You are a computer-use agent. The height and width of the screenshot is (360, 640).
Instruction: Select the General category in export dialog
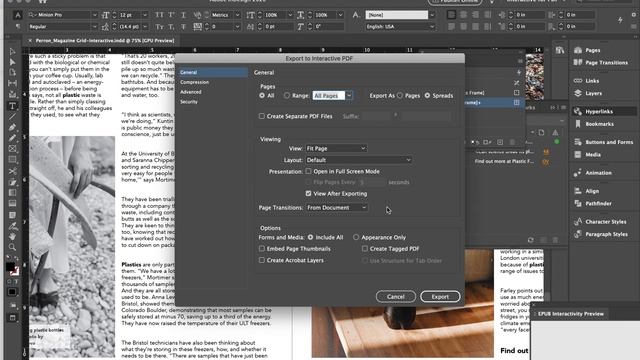[213, 72]
